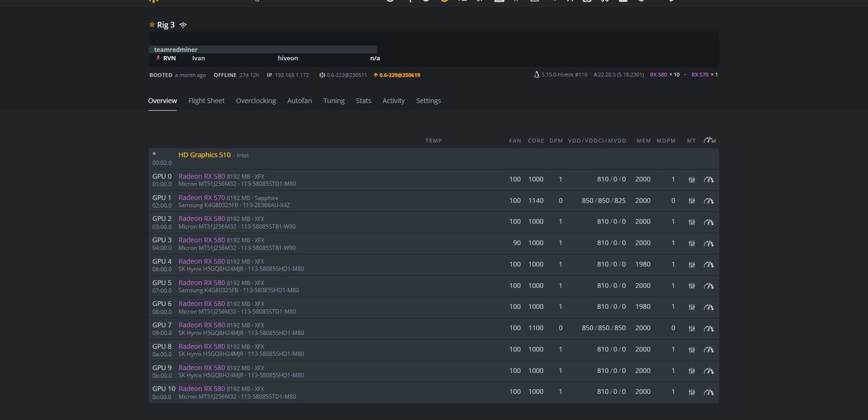Open overclock speedometer for GPU 9
868x420 pixels.
(709, 371)
